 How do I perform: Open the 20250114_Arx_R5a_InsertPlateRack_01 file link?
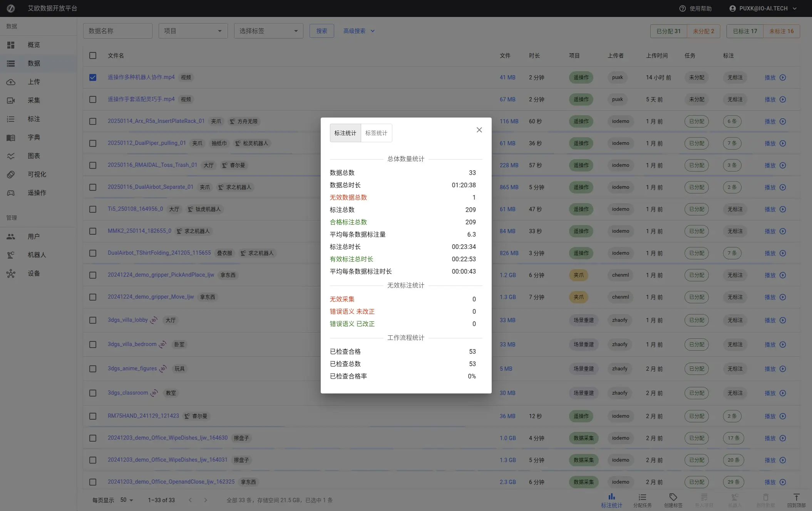tap(156, 121)
